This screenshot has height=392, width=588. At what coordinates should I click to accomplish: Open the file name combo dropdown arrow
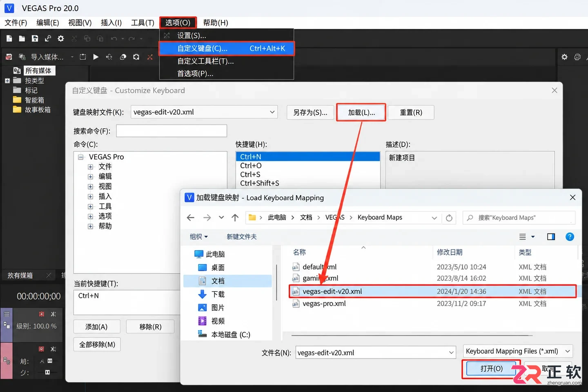[451, 352]
